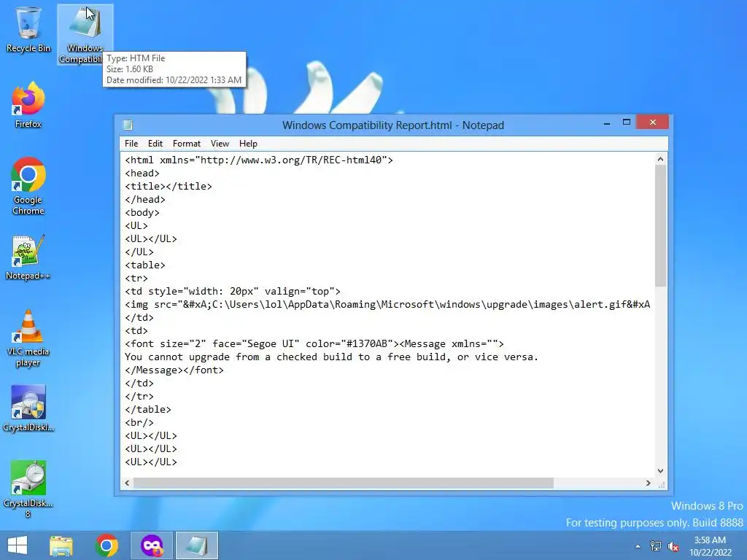Screen dimensions: 747x560
Task: Click the Notepad taskbar button
Action: 197,545
